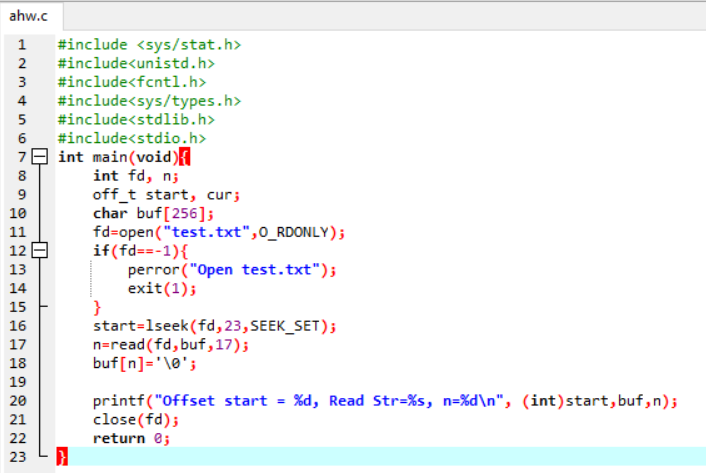Click the #include<fcntl.h> line
The height and width of the screenshot is (473, 706).
point(132,82)
